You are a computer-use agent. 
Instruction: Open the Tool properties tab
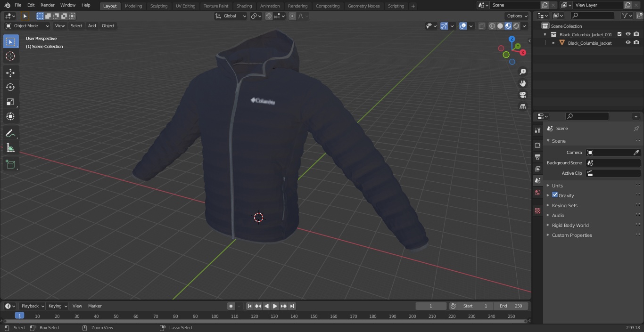(x=537, y=130)
